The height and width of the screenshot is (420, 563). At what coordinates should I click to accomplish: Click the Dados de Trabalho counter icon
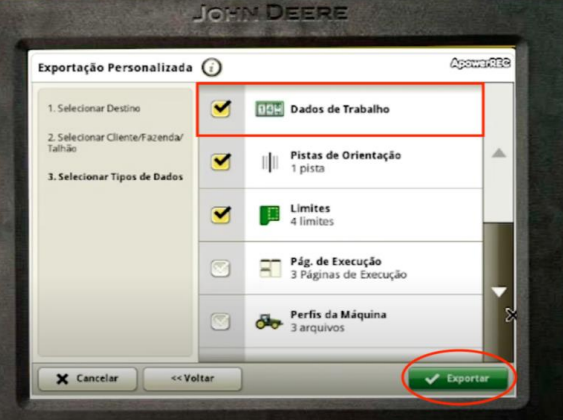[x=269, y=109]
